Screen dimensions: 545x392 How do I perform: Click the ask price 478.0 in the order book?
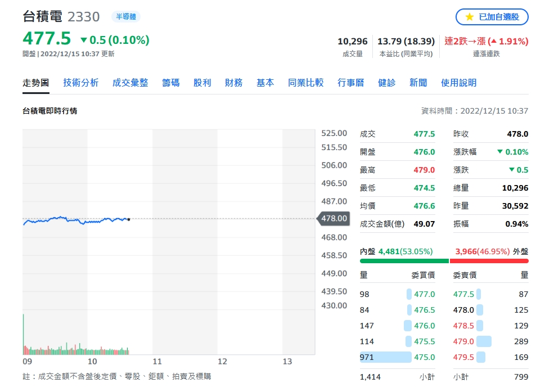click(463, 310)
